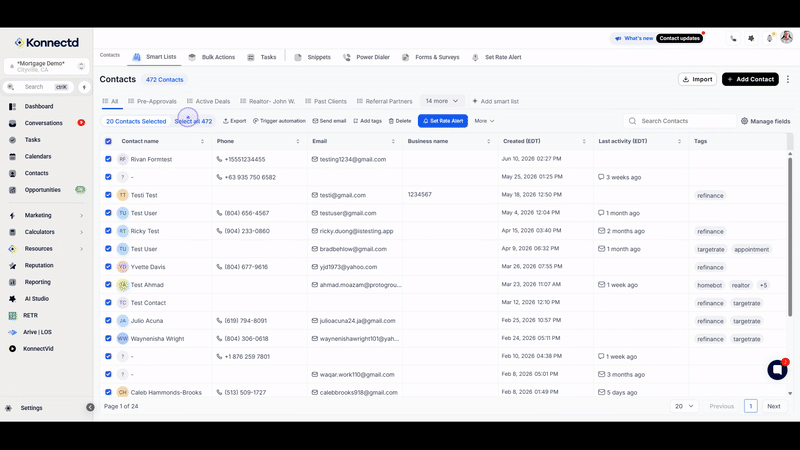Open Reporting in the sidebar
The image size is (800, 450).
click(37, 282)
